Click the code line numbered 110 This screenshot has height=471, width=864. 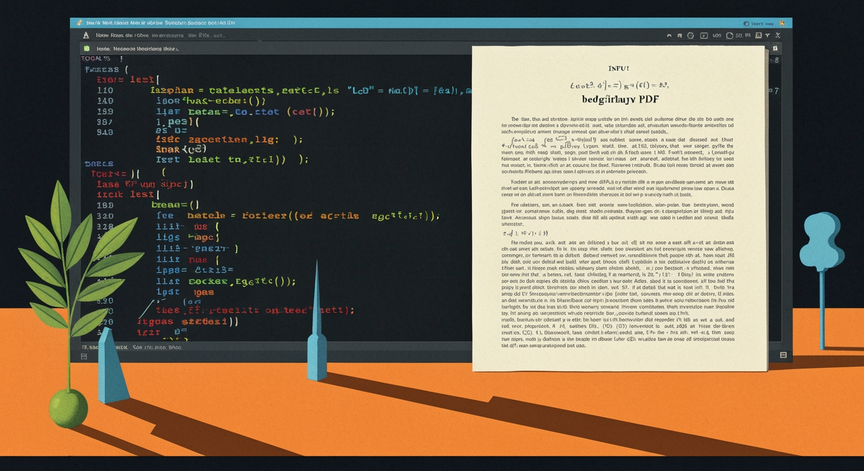284,90
